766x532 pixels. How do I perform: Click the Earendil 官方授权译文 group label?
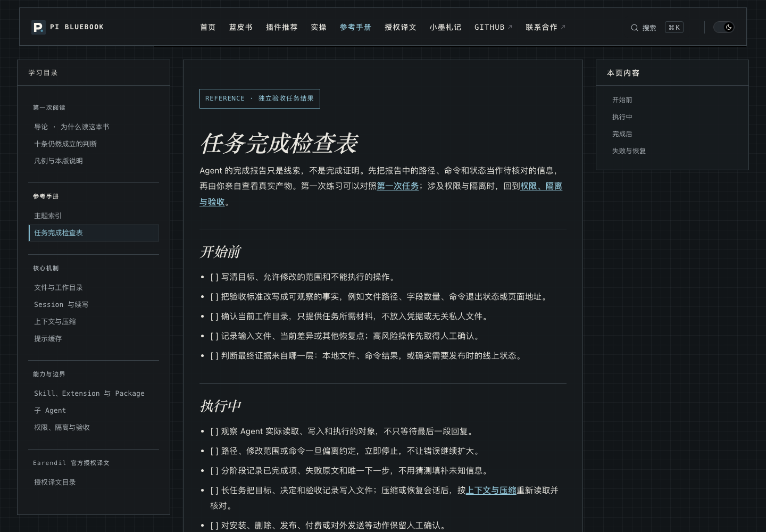(71, 463)
